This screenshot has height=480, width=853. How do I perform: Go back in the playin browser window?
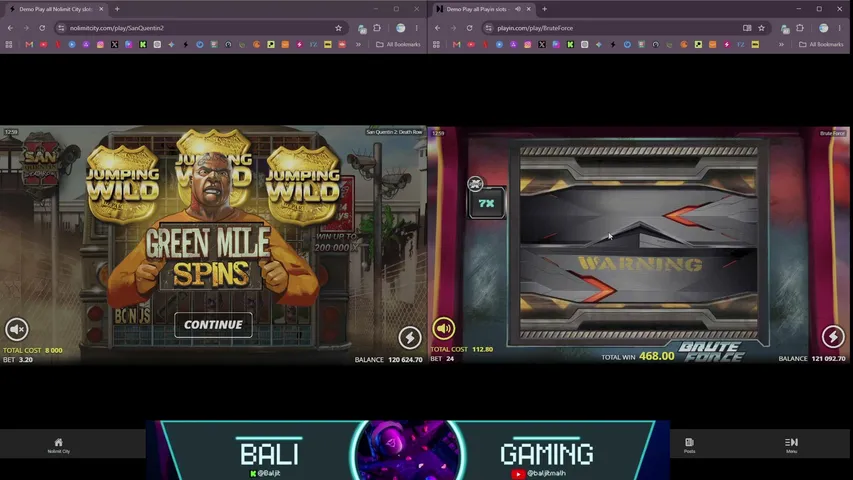(438, 28)
